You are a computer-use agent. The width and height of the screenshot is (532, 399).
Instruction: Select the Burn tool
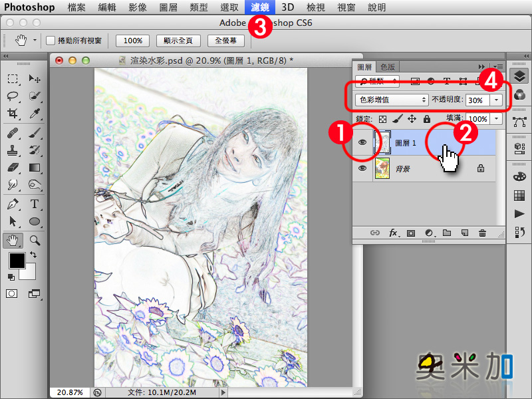coord(35,185)
